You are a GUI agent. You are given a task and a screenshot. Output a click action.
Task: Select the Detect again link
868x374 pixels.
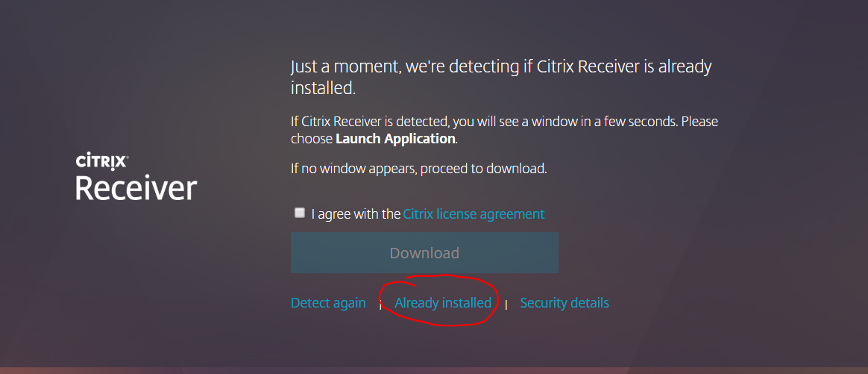[328, 303]
